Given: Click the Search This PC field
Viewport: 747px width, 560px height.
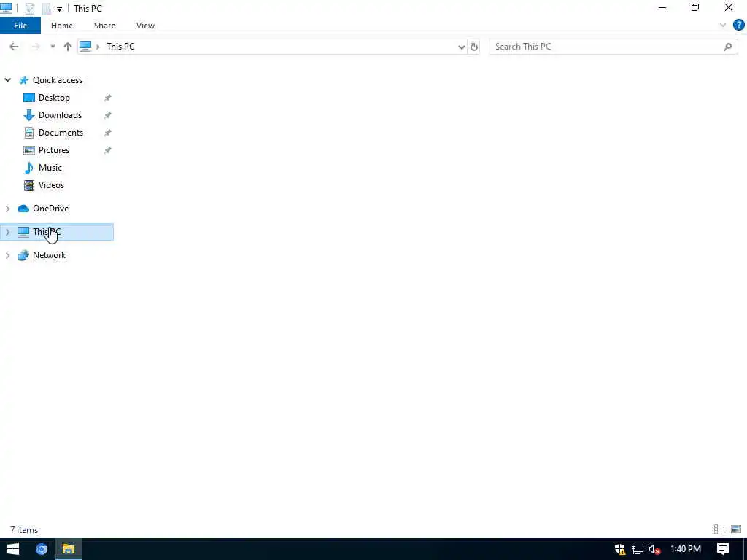Looking at the screenshot, I should pos(612,47).
